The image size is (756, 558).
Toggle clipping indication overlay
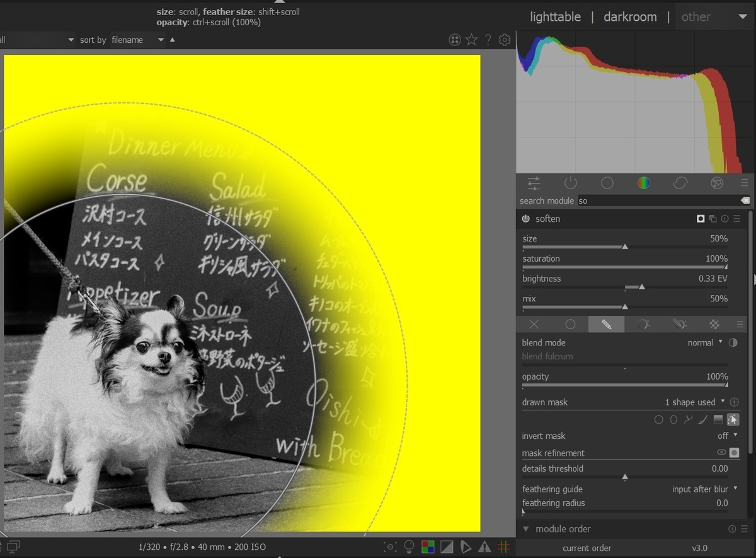447,547
